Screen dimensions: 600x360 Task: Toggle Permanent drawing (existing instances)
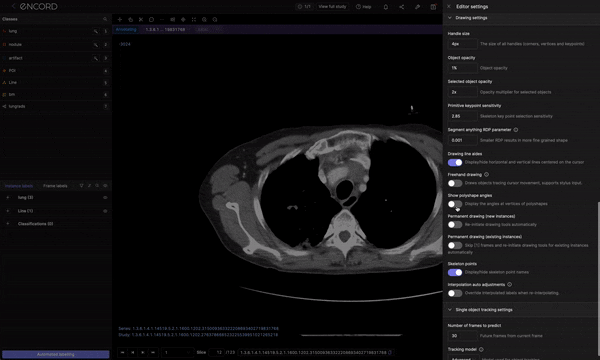point(455,245)
